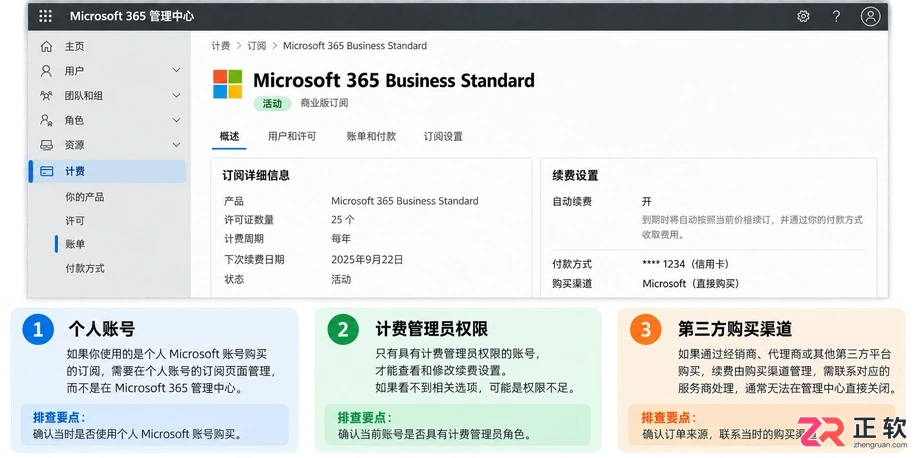916x458 pixels.
Task: Open the account profile avatar
Action: tap(870, 16)
